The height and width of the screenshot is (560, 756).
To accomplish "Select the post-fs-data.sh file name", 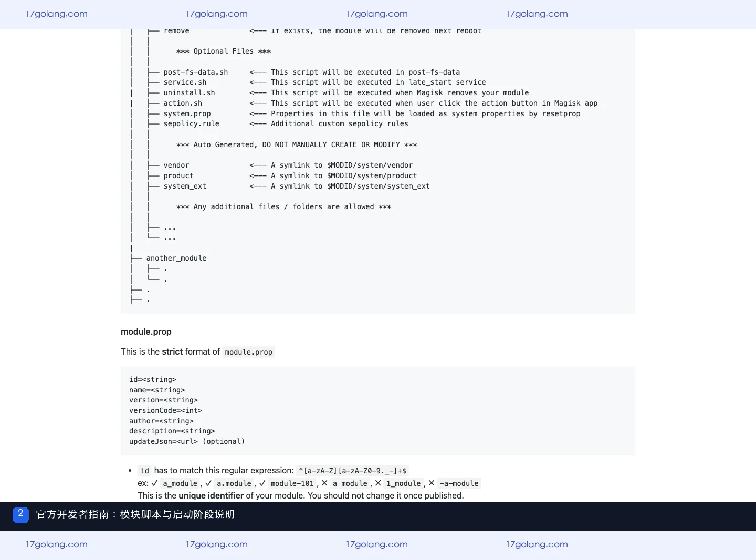I will (195, 72).
